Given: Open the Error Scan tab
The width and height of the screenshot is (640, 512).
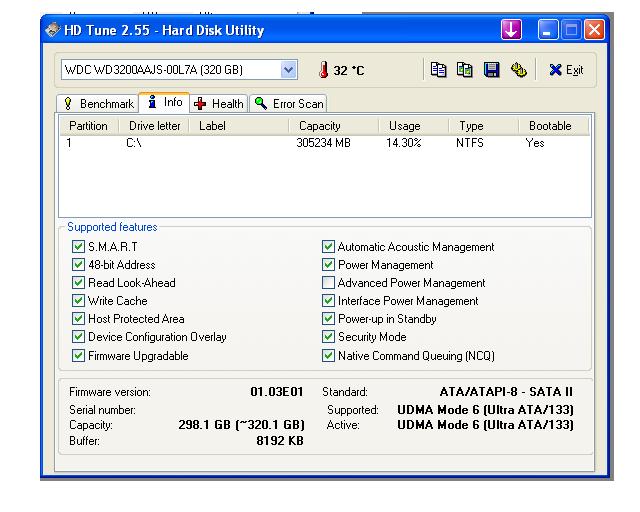Looking at the screenshot, I should (289, 103).
